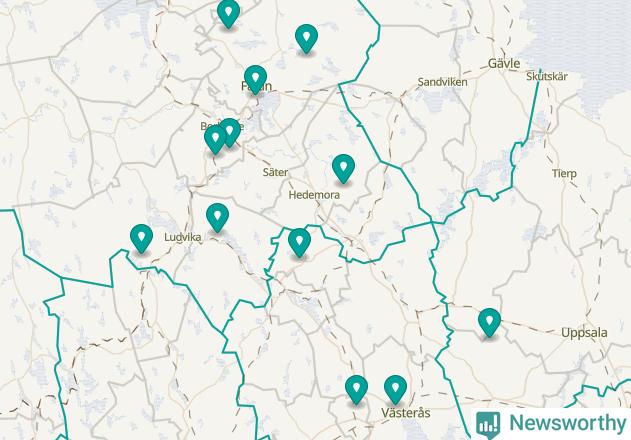Select the Hedemora town label
Viewport: 631px width, 440px height.
314,195
